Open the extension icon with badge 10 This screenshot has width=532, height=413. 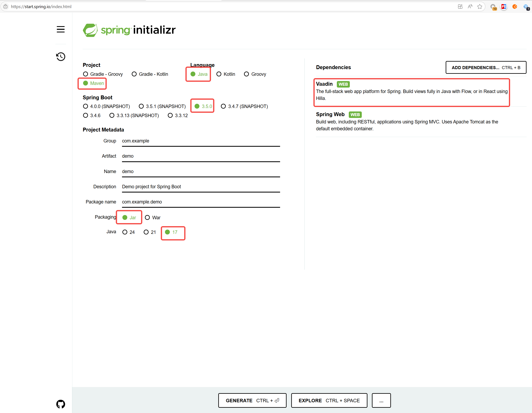pos(493,7)
